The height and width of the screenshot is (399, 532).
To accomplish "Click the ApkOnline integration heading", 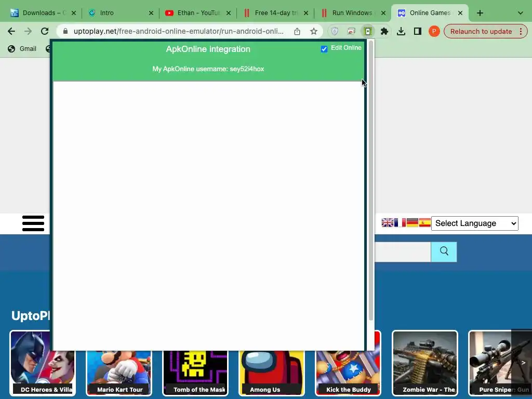I will [x=208, y=49].
